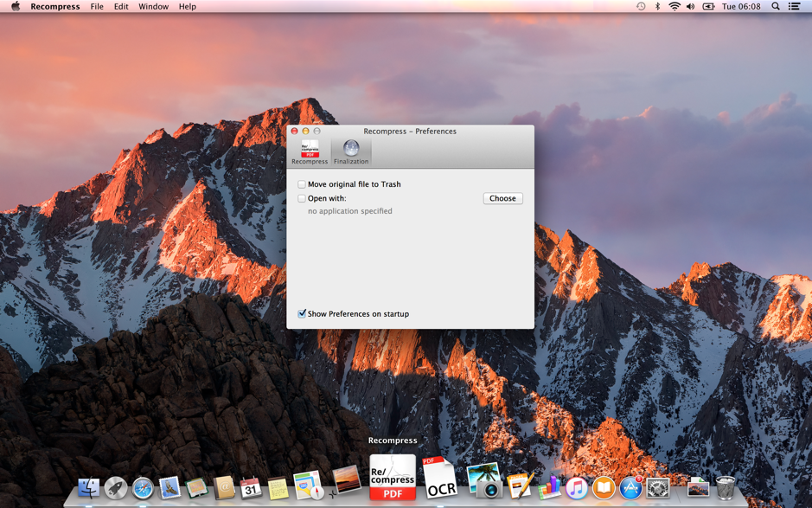
Task: Click the mountain image stack beside Trash
Action: (698, 488)
